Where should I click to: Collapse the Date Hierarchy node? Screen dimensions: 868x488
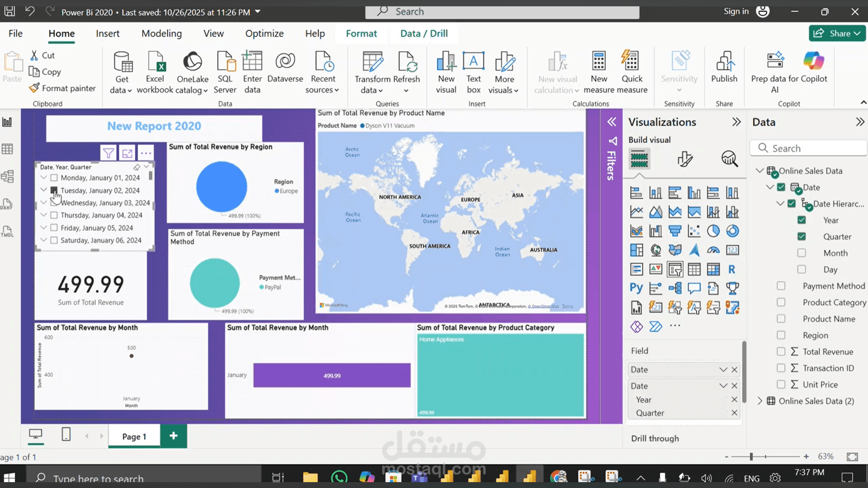pyautogui.click(x=780, y=204)
